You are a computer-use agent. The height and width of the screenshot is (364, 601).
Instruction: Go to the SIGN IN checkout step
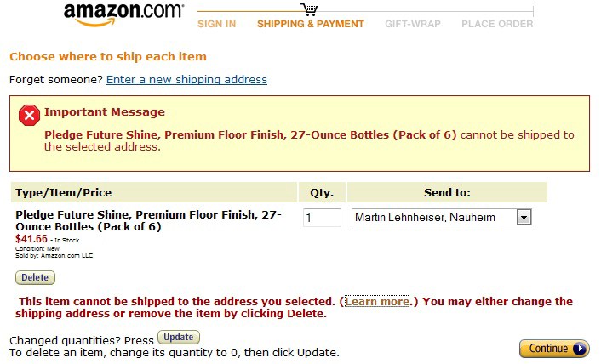point(216,24)
